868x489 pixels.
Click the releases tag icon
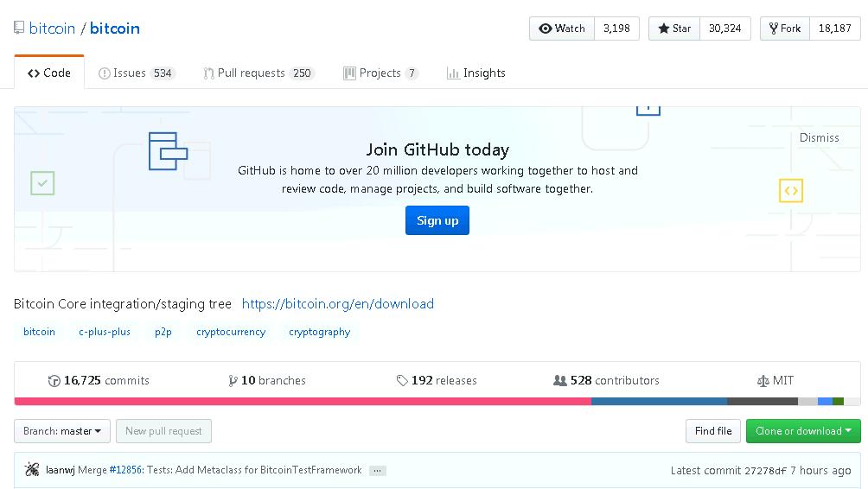pyautogui.click(x=402, y=381)
